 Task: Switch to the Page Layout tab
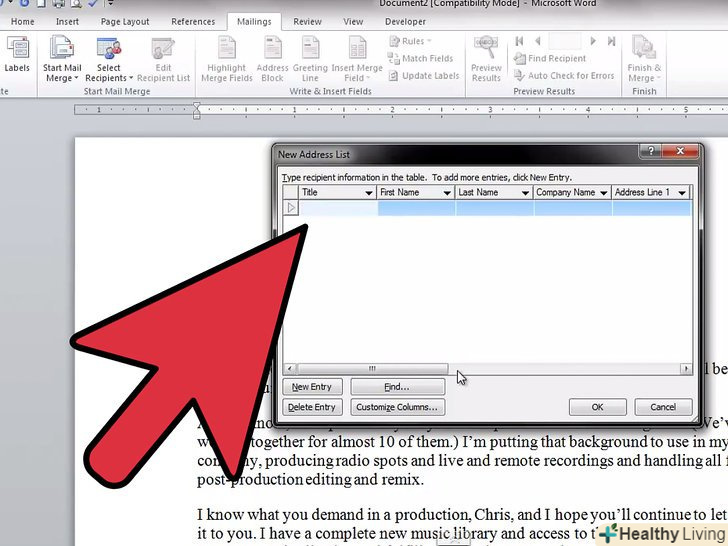(x=125, y=22)
